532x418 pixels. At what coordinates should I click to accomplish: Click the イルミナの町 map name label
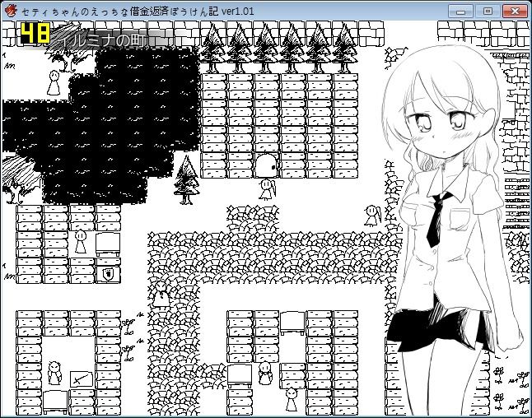102,40
